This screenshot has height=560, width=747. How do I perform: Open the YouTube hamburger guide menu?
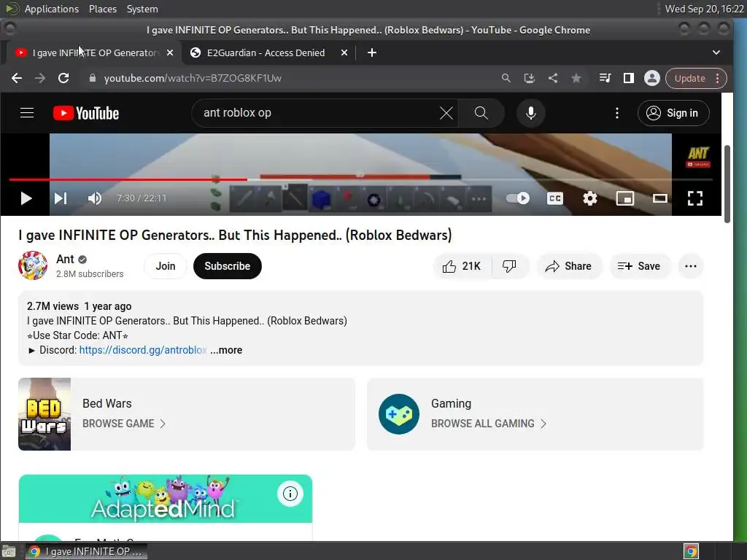click(x=27, y=113)
